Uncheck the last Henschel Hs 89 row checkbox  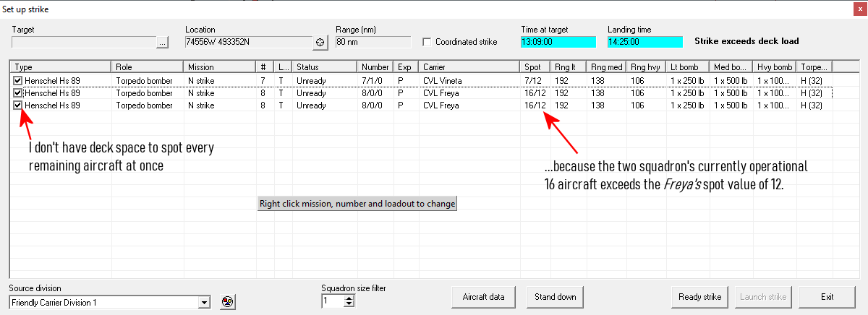[x=18, y=105]
